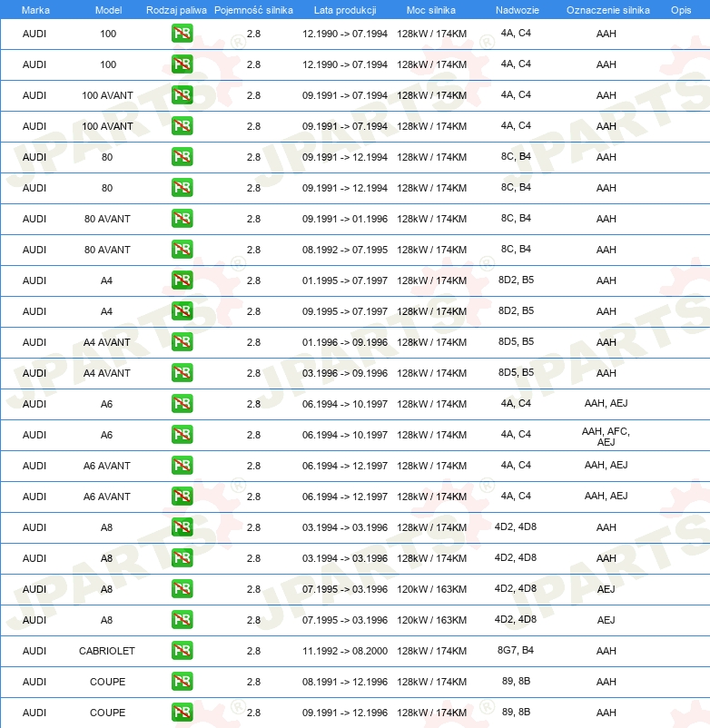This screenshot has width=710, height=728.
Task: Select the A6 model cell in the AFC engine row
Action: (106, 435)
